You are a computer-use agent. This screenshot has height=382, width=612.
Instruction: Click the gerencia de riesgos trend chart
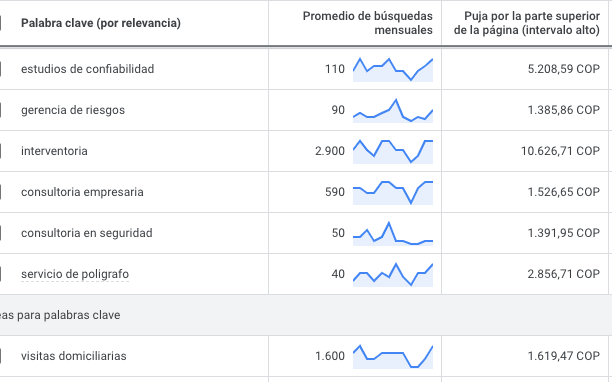393,110
